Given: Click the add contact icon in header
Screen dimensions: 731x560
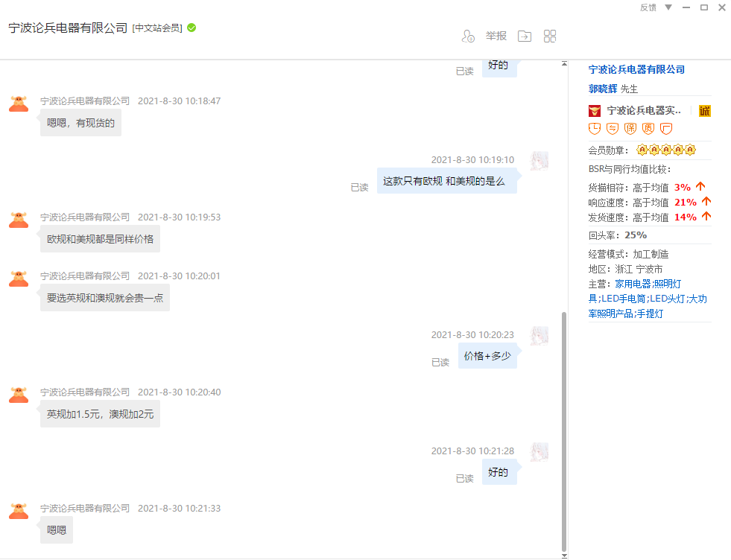Looking at the screenshot, I should coord(468,36).
